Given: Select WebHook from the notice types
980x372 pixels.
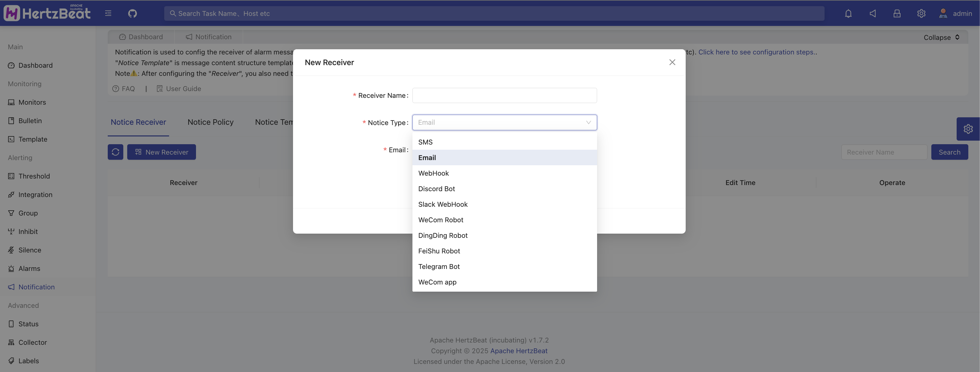Looking at the screenshot, I should click(x=433, y=173).
